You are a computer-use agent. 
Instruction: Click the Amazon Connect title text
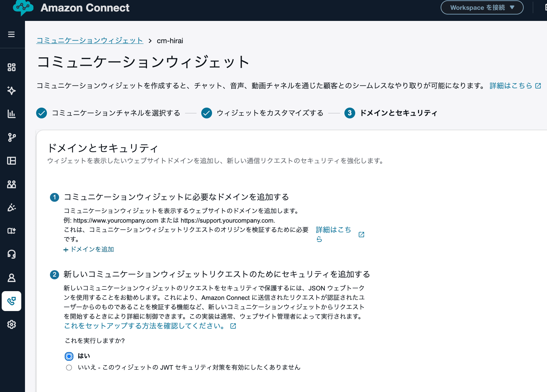tap(85, 7)
